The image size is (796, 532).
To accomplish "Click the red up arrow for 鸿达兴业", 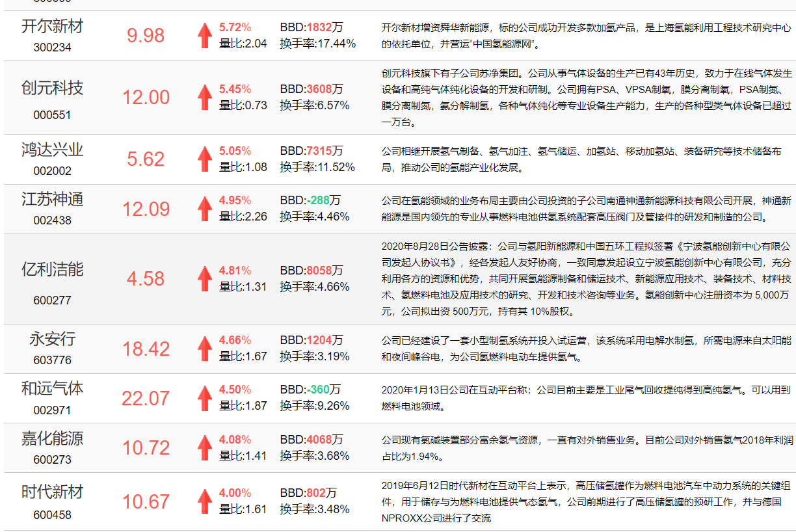I will click(x=205, y=159).
